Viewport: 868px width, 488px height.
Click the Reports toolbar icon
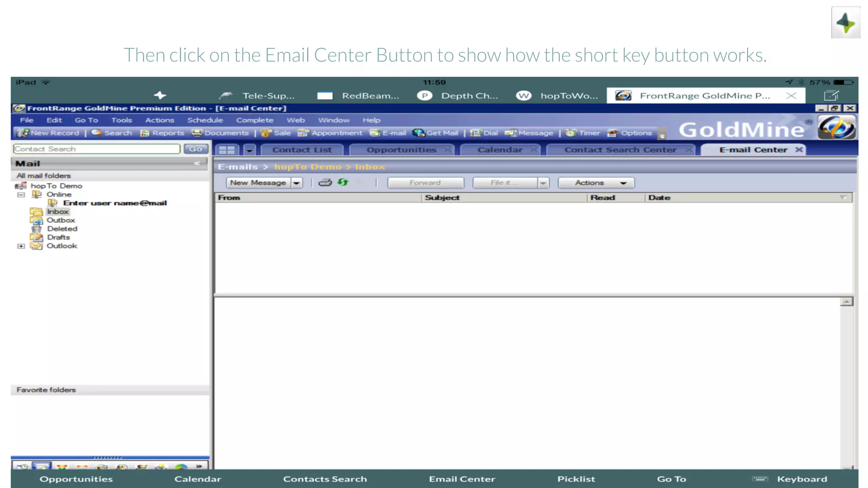tap(145, 133)
